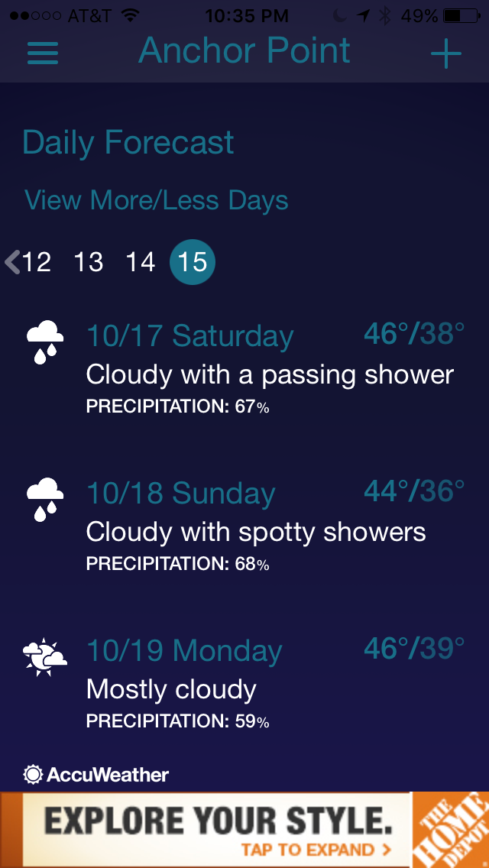Tap the Anchor Point location title
This screenshot has width=489, height=868.
pos(244,51)
